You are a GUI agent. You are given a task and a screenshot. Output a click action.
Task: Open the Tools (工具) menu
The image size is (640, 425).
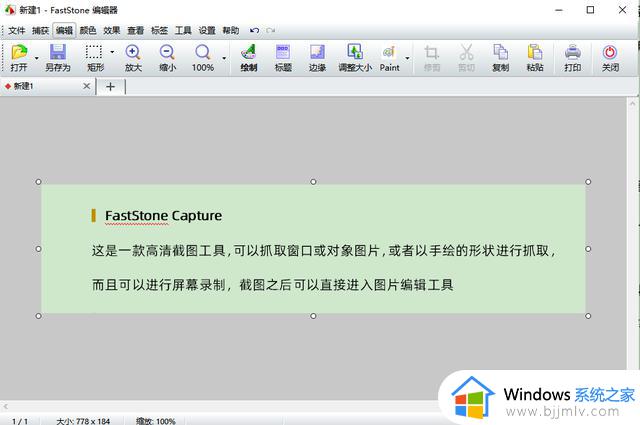tap(183, 31)
